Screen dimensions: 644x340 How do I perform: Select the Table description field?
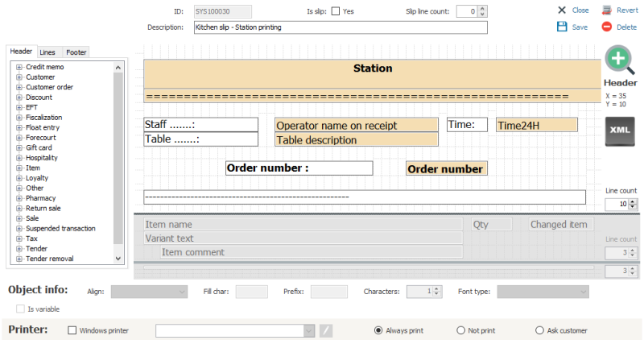click(x=356, y=139)
